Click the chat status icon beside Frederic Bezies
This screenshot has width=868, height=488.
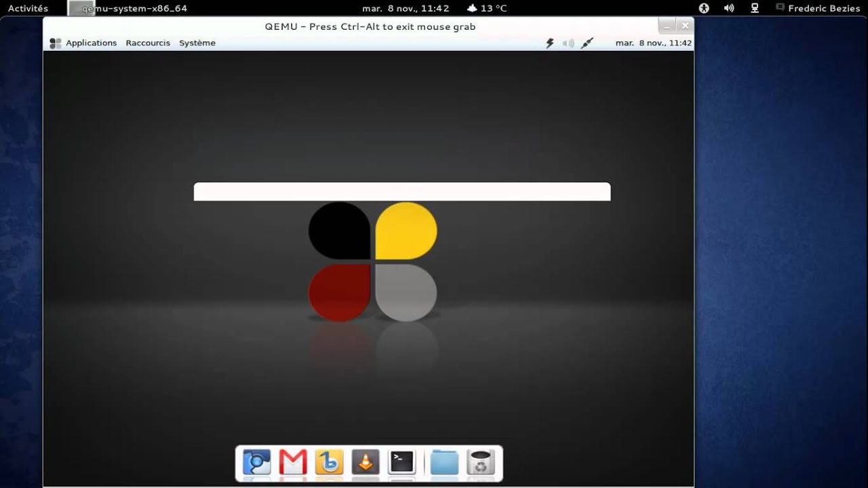(x=780, y=7)
